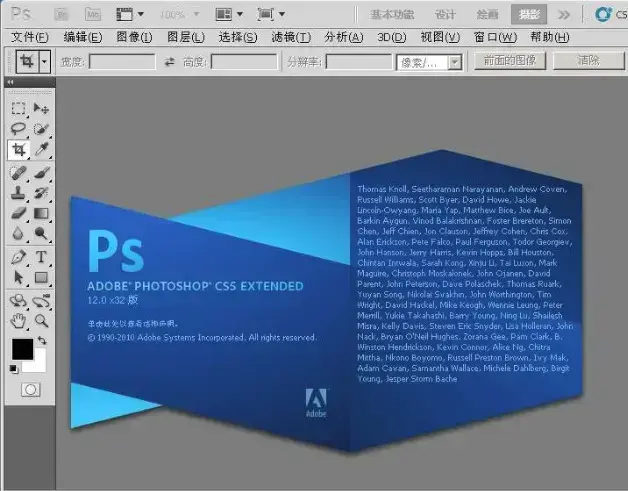Select the Blur tool
The image size is (628, 491).
pos(18,233)
